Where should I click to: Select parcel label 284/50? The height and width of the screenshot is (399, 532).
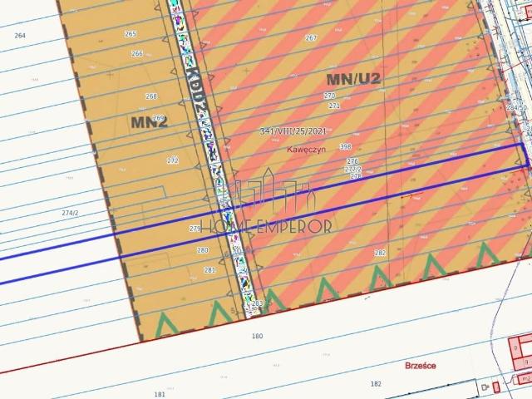[517, 107]
